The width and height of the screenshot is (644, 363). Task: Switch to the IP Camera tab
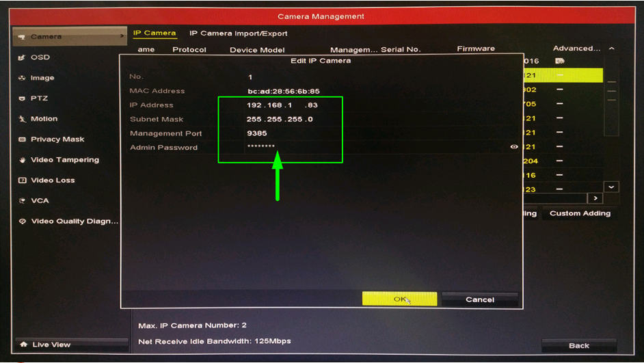pos(154,33)
